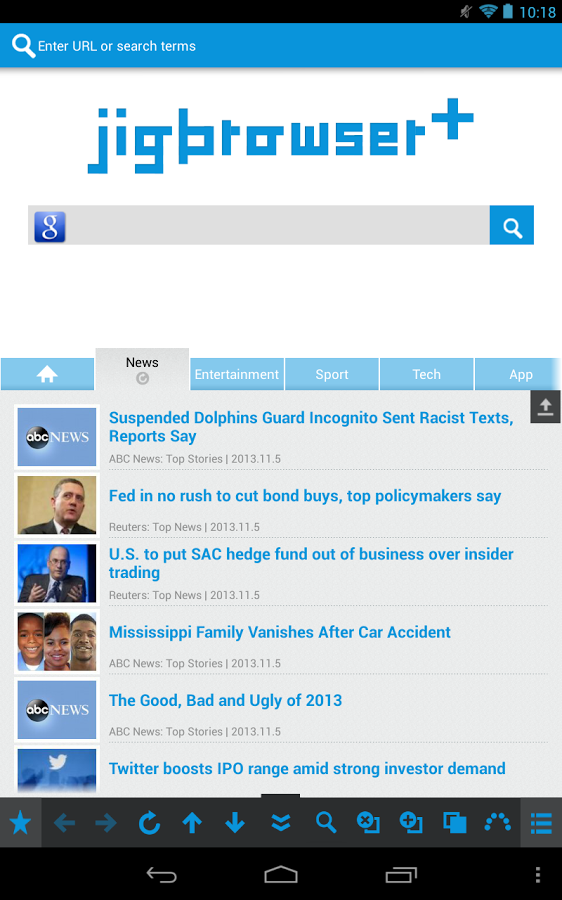Refresh the News tab feed icon

click(x=142, y=378)
